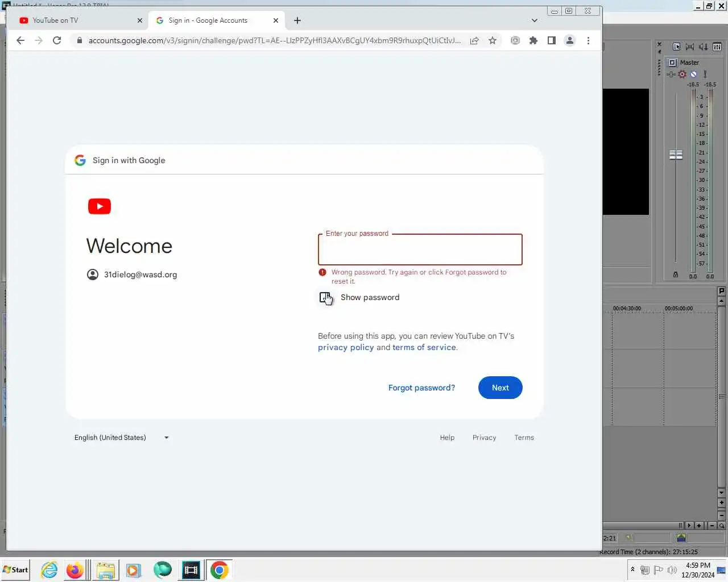This screenshot has width=728, height=582.
Task: Show hidden system tray icons
Action: tap(632, 569)
